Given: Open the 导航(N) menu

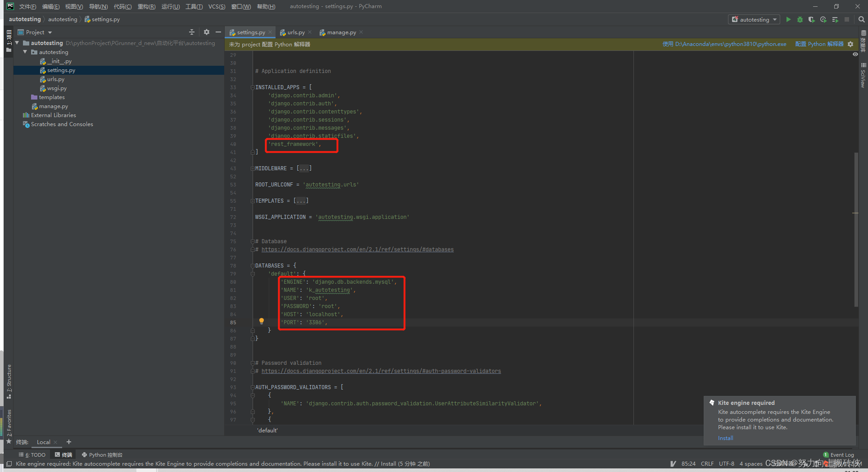Looking at the screenshot, I should point(98,6).
